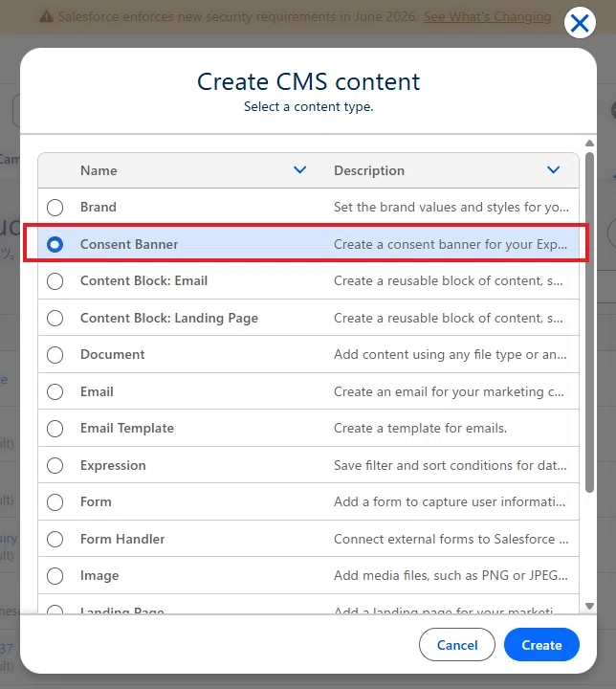Select the Email radio button

[x=55, y=391]
